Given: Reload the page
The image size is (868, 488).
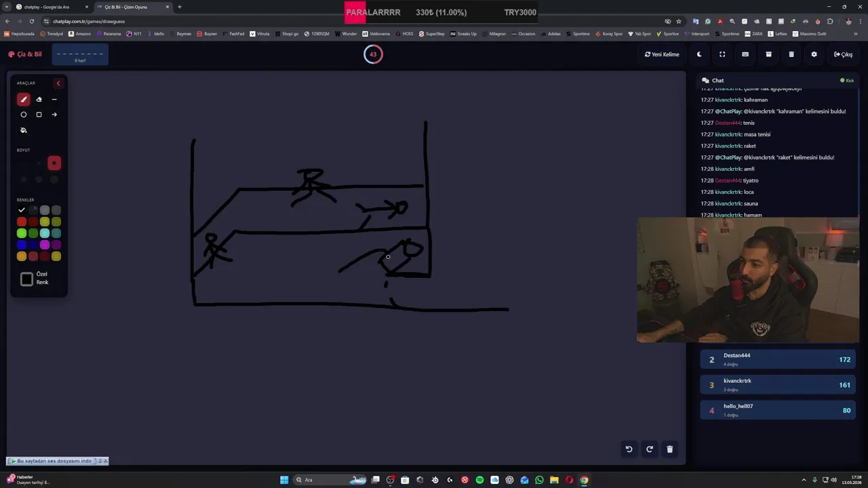Looking at the screenshot, I should tap(31, 21).
